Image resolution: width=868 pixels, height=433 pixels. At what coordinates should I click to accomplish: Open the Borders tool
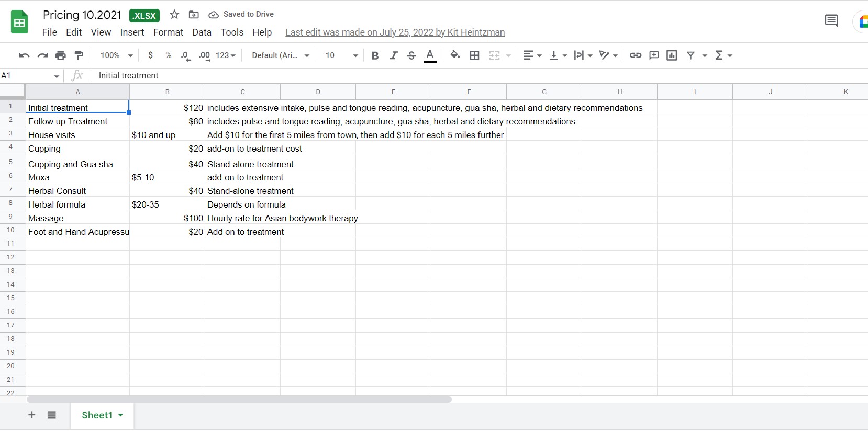tap(474, 55)
